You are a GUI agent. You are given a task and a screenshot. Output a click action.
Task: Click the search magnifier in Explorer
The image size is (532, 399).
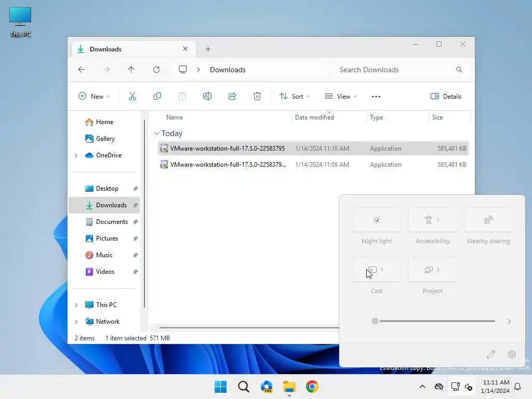click(459, 70)
